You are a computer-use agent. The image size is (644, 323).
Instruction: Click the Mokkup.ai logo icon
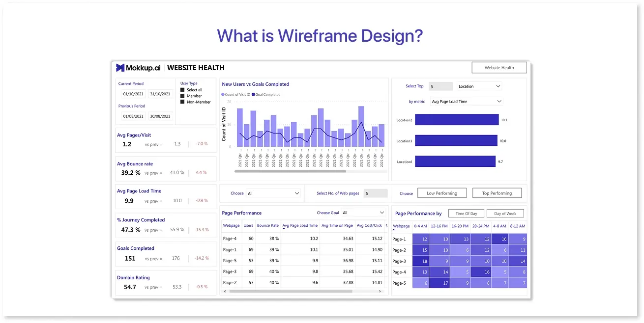click(120, 68)
